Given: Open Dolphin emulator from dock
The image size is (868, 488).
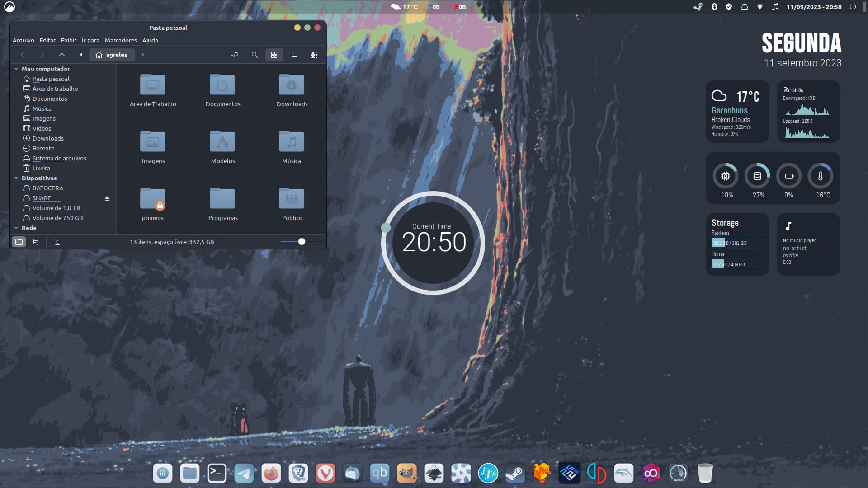Looking at the screenshot, I should (x=624, y=473).
